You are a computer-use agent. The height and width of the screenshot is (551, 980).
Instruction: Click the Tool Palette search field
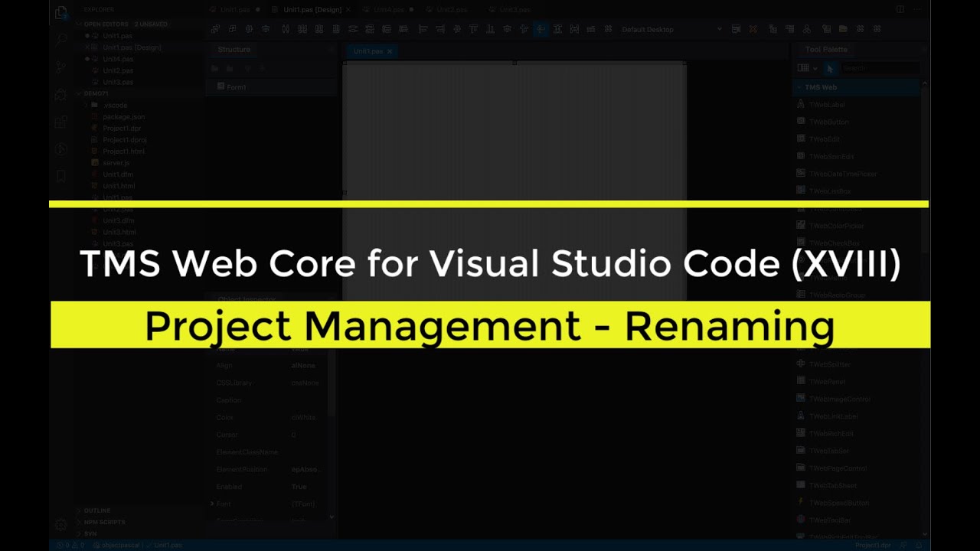(880, 68)
